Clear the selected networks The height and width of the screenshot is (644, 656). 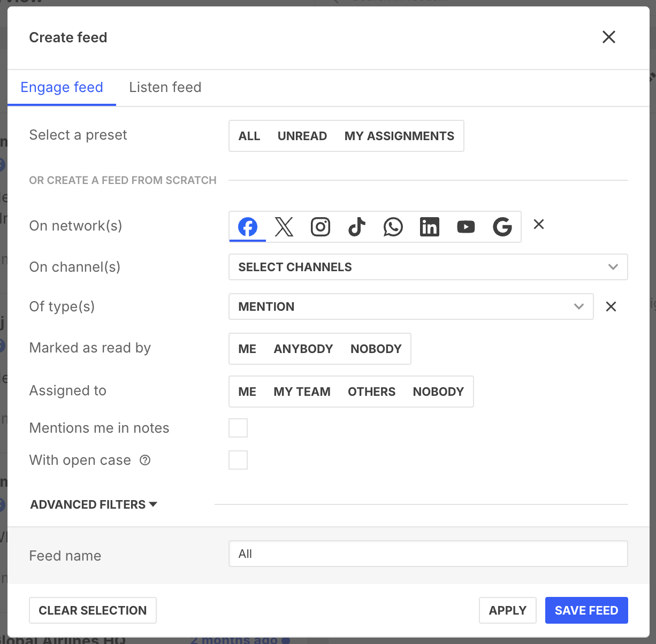pyautogui.click(x=539, y=225)
